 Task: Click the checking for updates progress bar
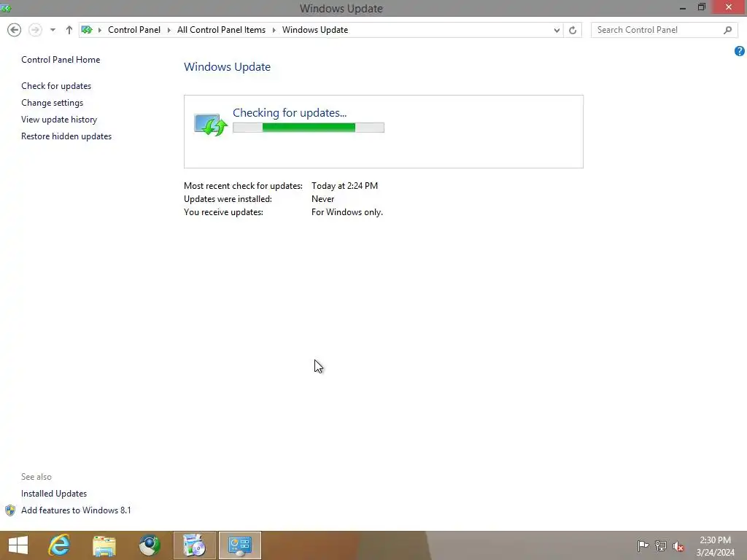(309, 128)
